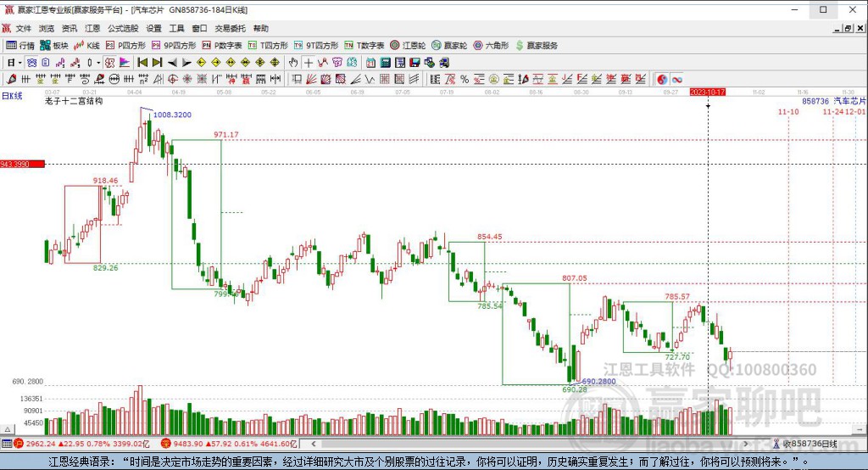Click the 老子十二宫结构 indicator label
868x470 pixels.
74,101
